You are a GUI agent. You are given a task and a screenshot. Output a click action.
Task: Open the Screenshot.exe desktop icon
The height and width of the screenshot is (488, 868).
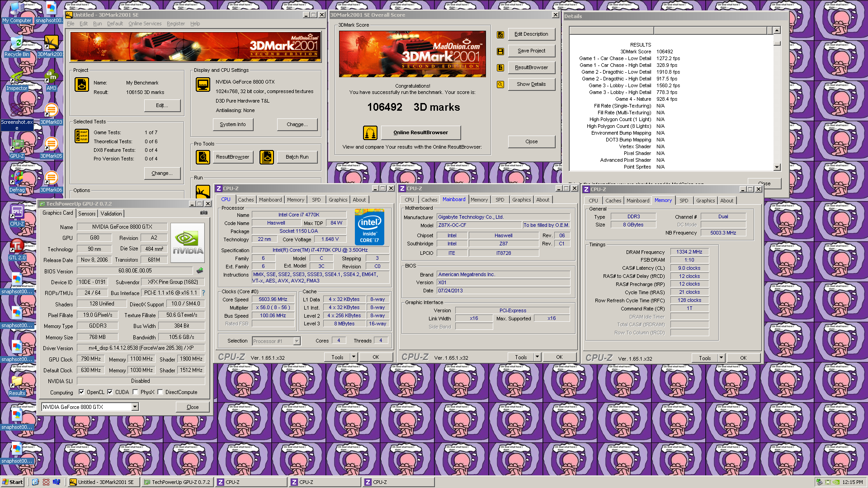17,116
